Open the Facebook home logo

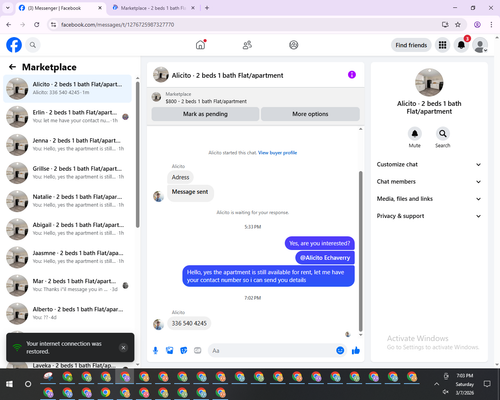(14, 45)
